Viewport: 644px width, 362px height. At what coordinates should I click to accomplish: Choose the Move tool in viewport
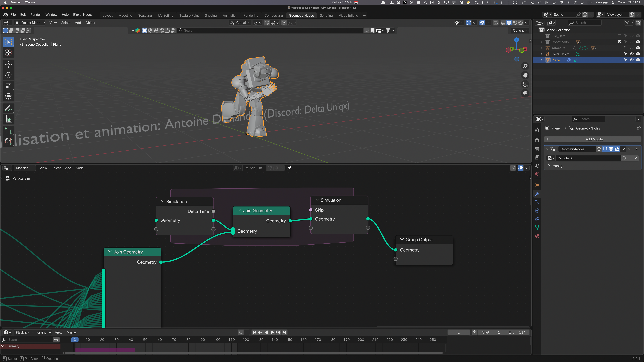click(8, 65)
